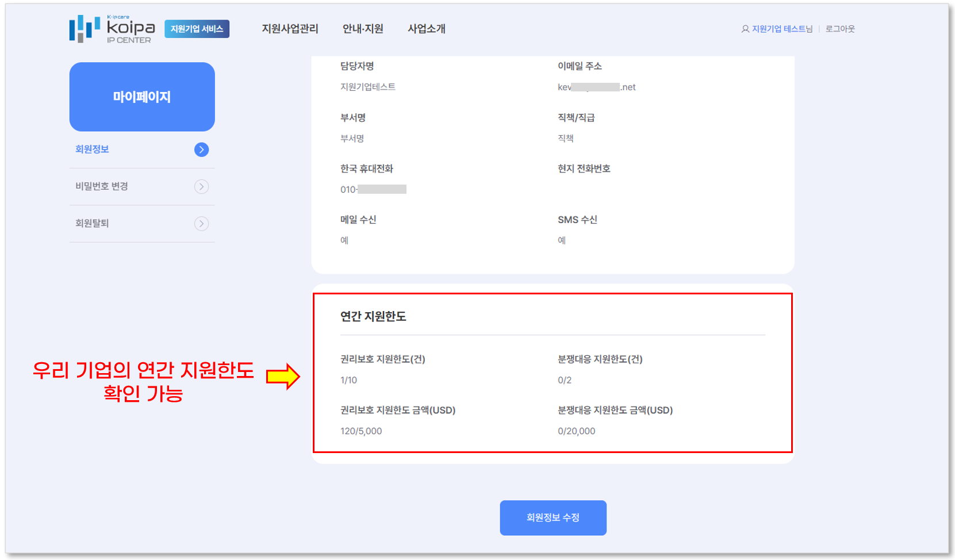Click the 120/5,000 권리보호 amount value
This screenshot has height=560, width=955.
(361, 431)
